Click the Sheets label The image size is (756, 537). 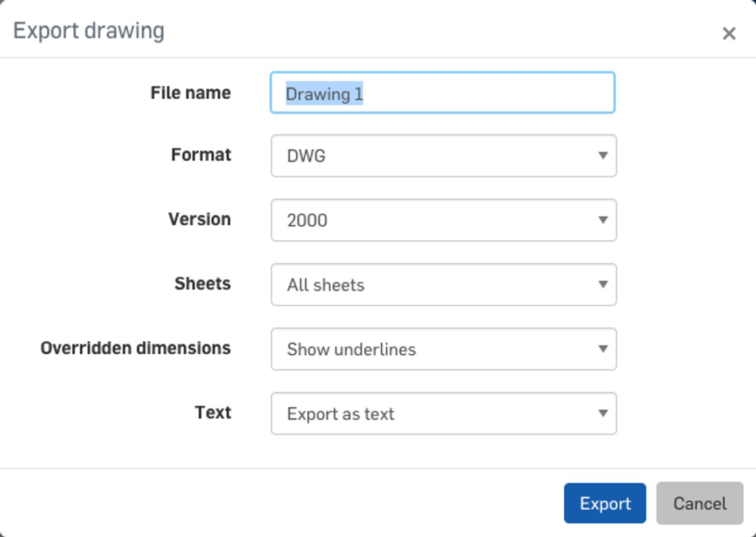[202, 284]
